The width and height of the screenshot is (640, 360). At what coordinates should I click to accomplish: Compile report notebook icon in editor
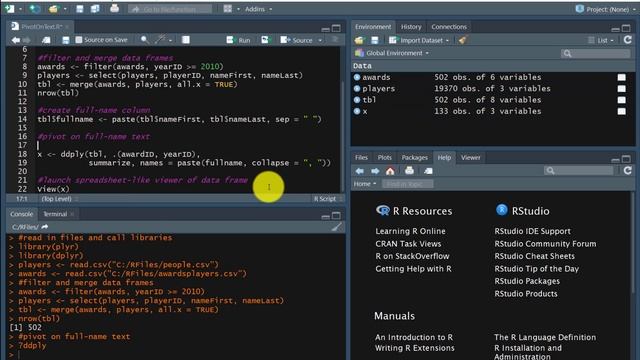[x=186, y=40]
